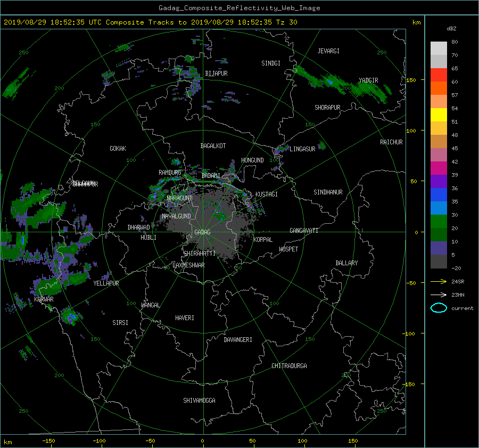Click the KARWAR city label
This screenshot has width=479, height=448.
(44, 299)
